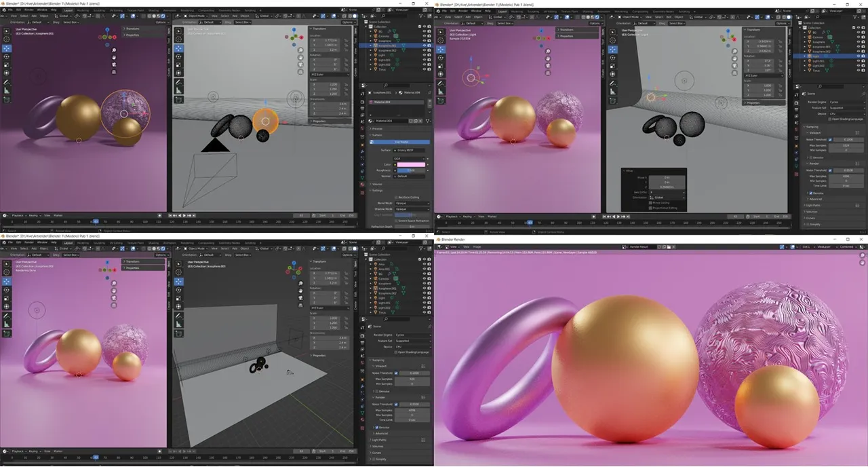This screenshot has width=868, height=467.
Task: Open Object Mode selector in Material.004 window's wireframe viewport
Action: tap(197, 16)
